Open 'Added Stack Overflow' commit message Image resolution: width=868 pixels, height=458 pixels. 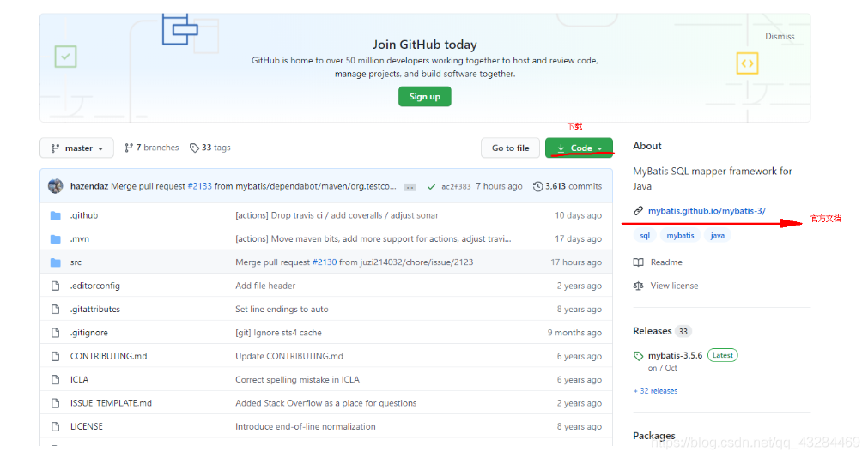coord(326,403)
